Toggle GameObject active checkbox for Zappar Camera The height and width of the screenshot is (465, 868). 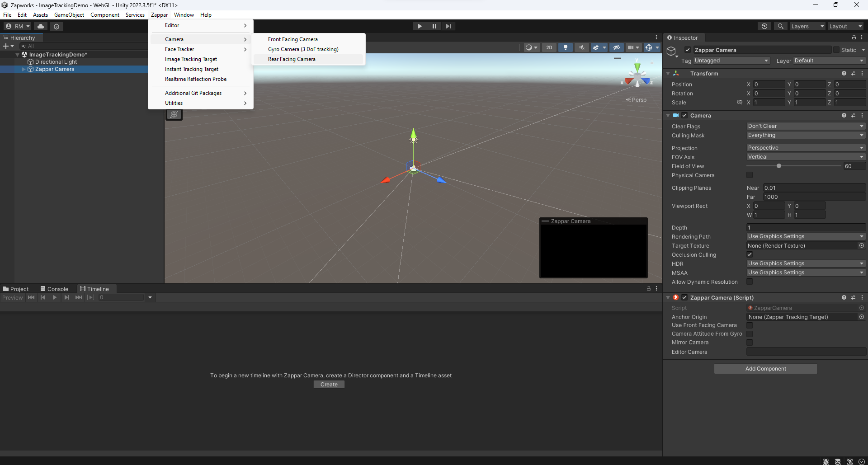pos(688,50)
